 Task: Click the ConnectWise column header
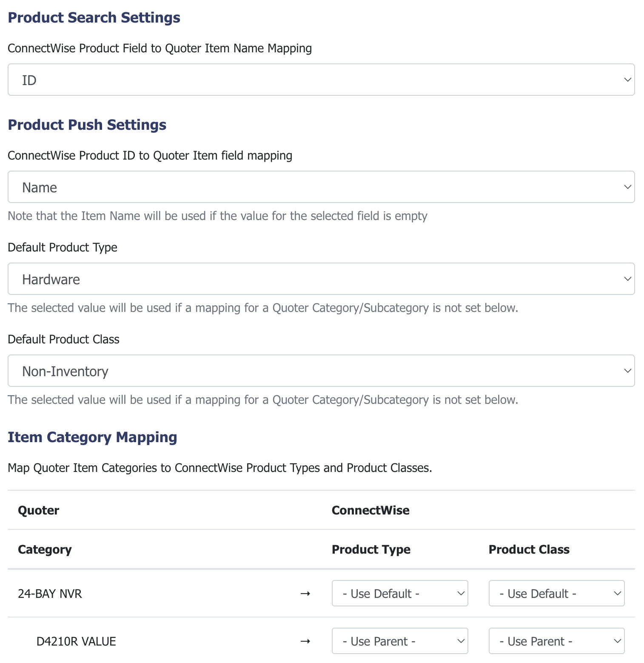(370, 510)
